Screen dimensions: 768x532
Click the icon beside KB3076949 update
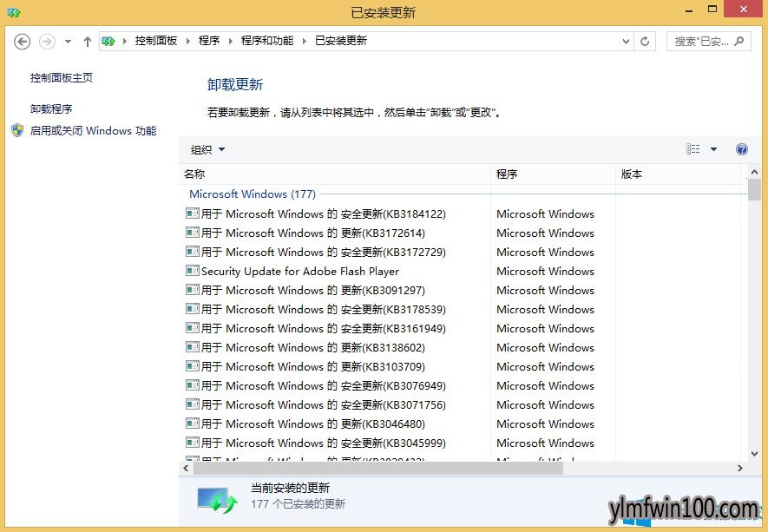(193, 385)
